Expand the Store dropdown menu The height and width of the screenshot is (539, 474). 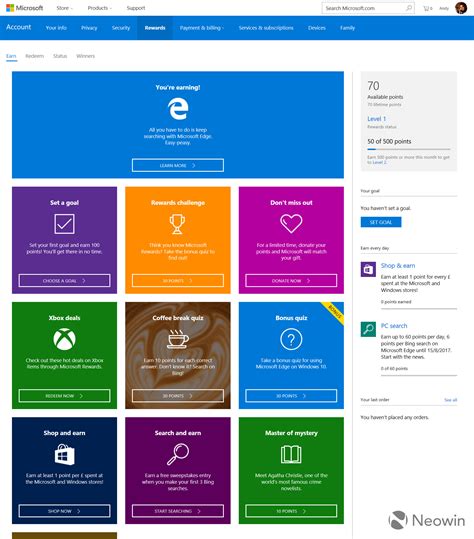tap(65, 8)
